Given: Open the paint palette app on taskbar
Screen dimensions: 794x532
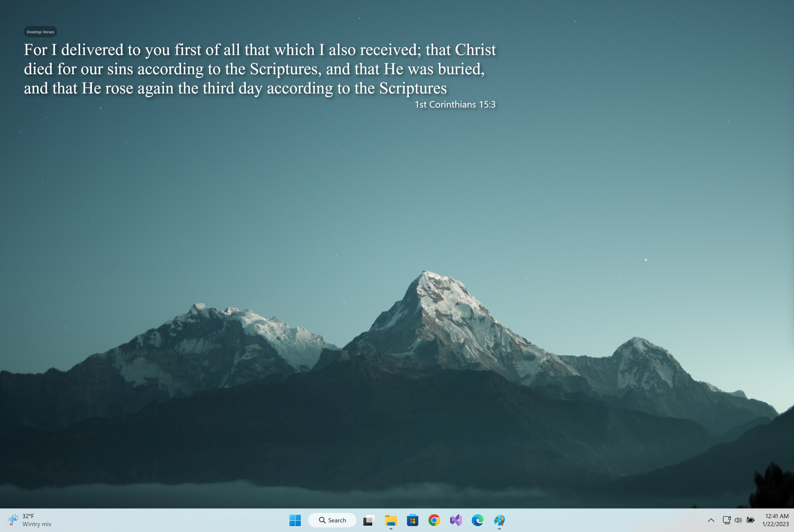Looking at the screenshot, I should [499, 520].
